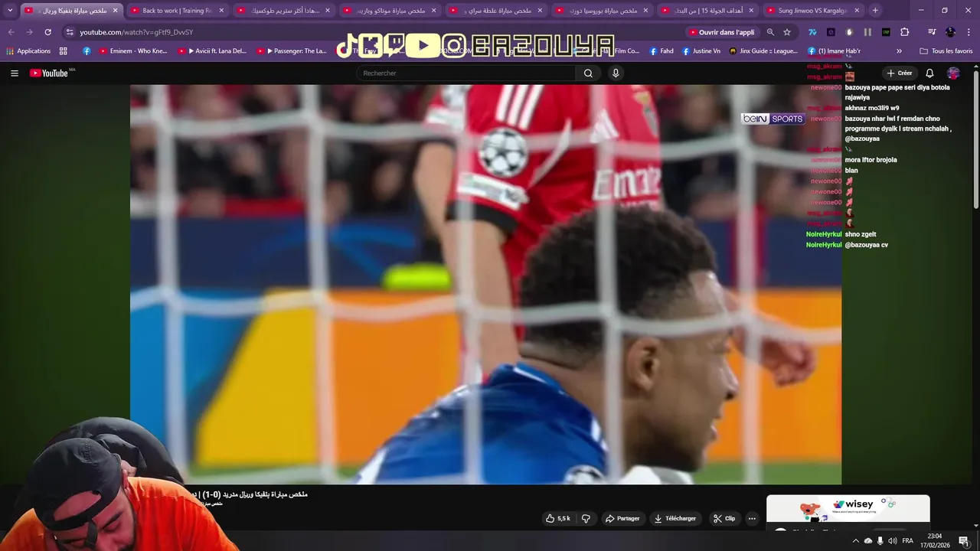Show more bookmarks with the double chevron
Screen dimensions: 980x551
pos(899,51)
